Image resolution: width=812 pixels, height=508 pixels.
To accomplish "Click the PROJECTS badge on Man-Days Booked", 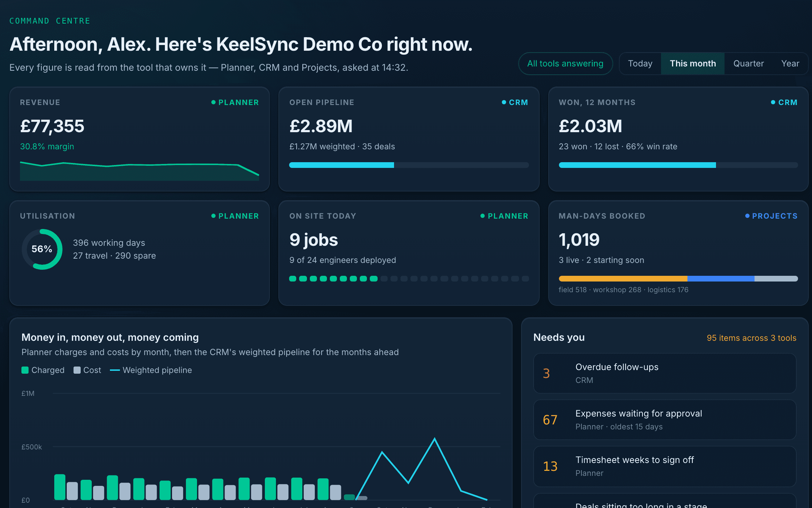I will coord(771,216).
